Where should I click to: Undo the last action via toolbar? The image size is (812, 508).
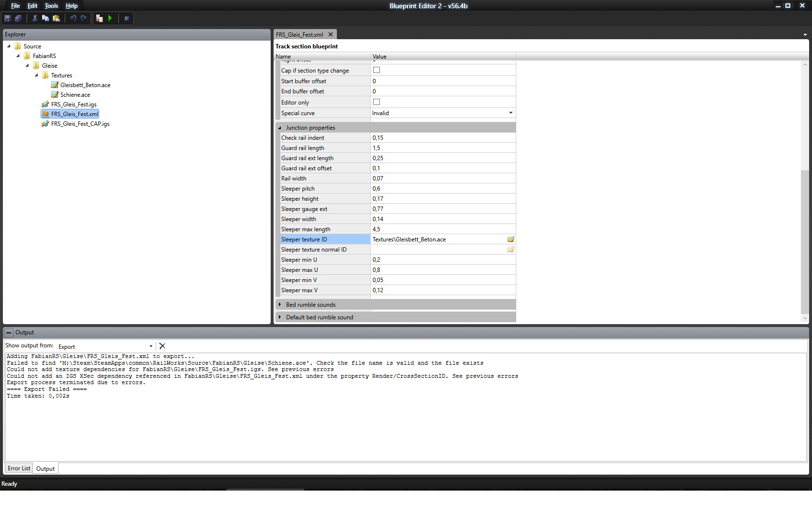coord(73,18)
